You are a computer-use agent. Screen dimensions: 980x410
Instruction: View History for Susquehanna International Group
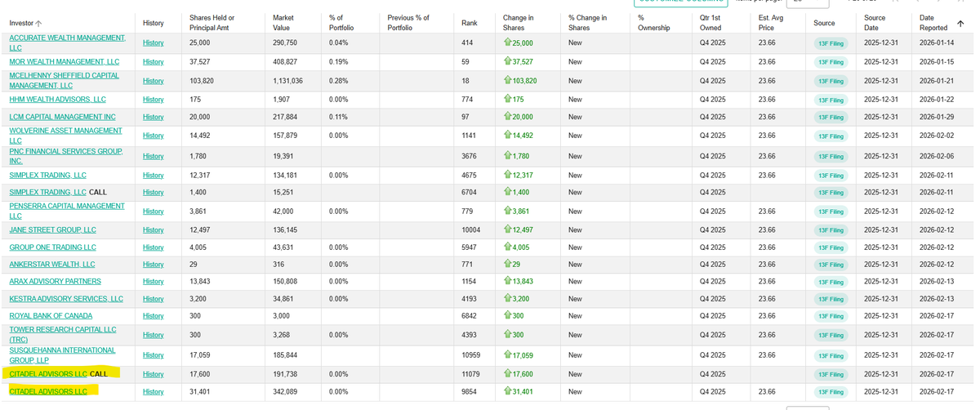(x=153, y=355)
